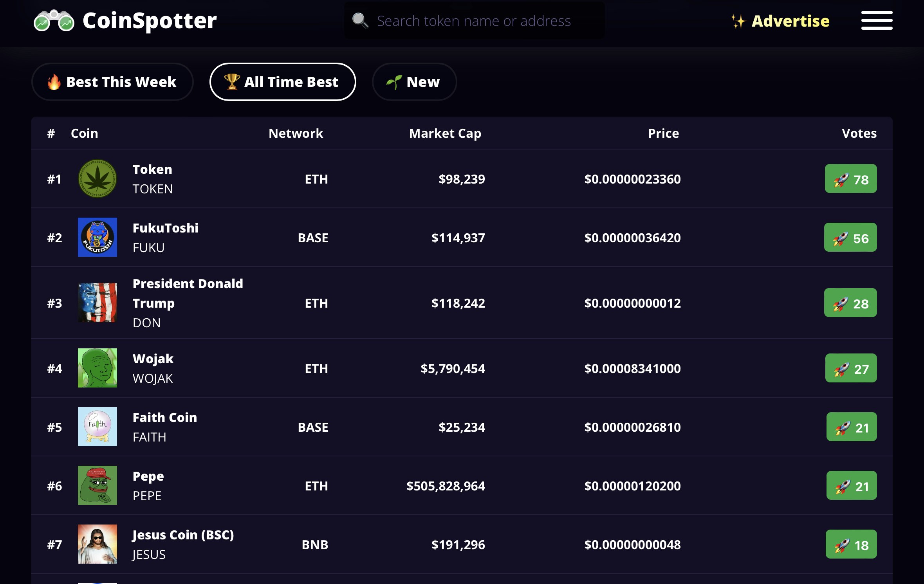
Task: Click the $5,790,454 market cap
Action: click(453, 368)
